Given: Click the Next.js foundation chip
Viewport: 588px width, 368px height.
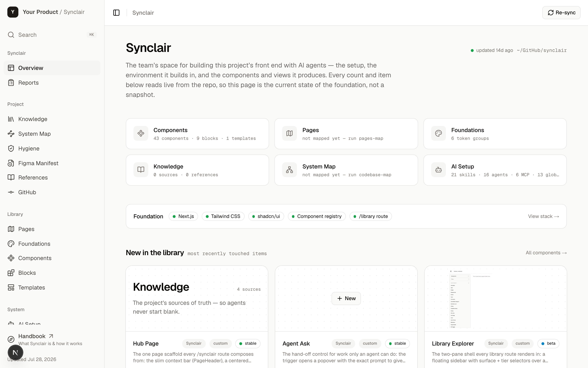Looking at the screenshot, I should pyautogui.click(x=183, y=216).
